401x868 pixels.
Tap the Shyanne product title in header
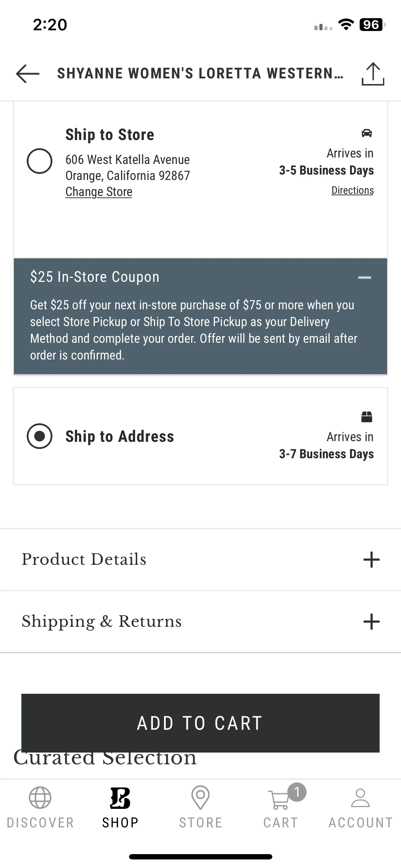click(200, 73)
